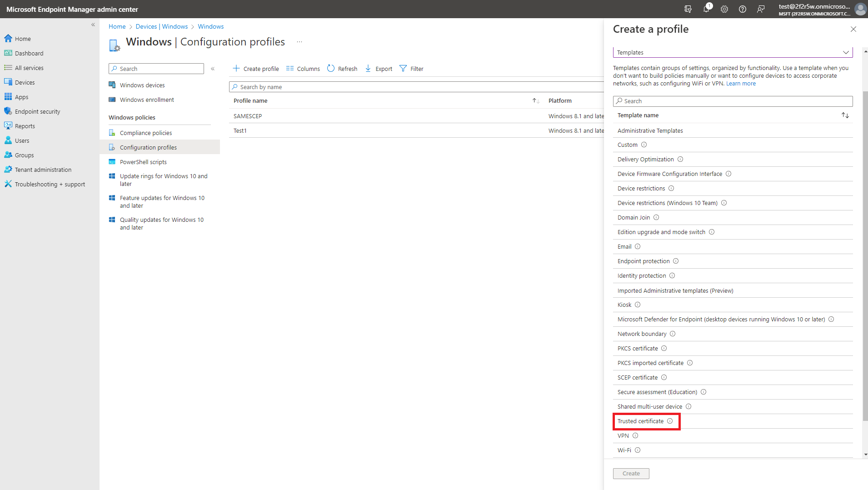Select the Reports icon in the sidebar
The width and height of the screenshot is (868, 490).
click(8, 126)
